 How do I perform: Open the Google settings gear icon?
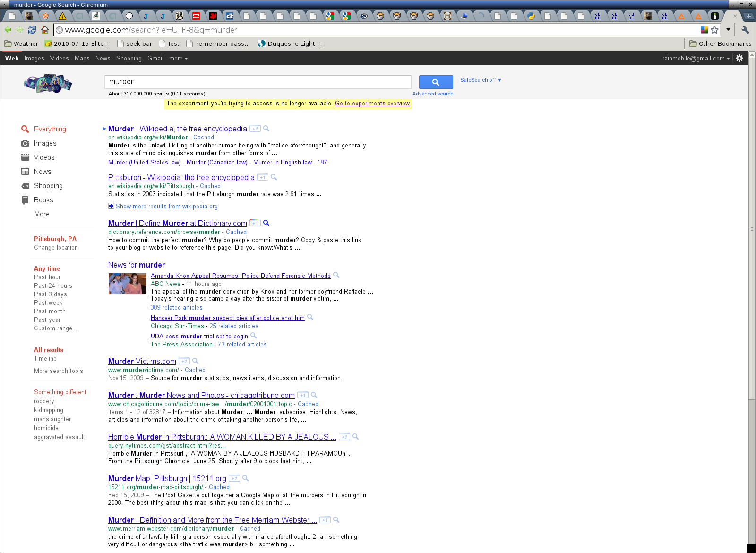click(x=739, y=58)
